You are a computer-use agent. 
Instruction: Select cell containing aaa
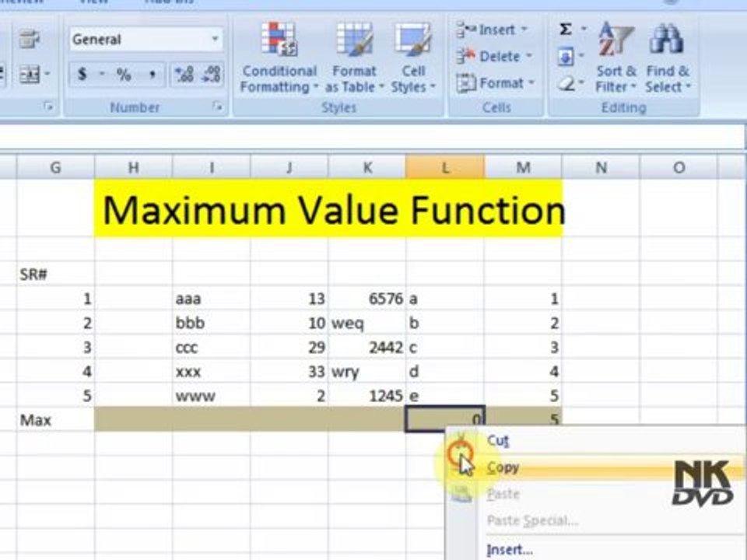click(x=212, y=299)
